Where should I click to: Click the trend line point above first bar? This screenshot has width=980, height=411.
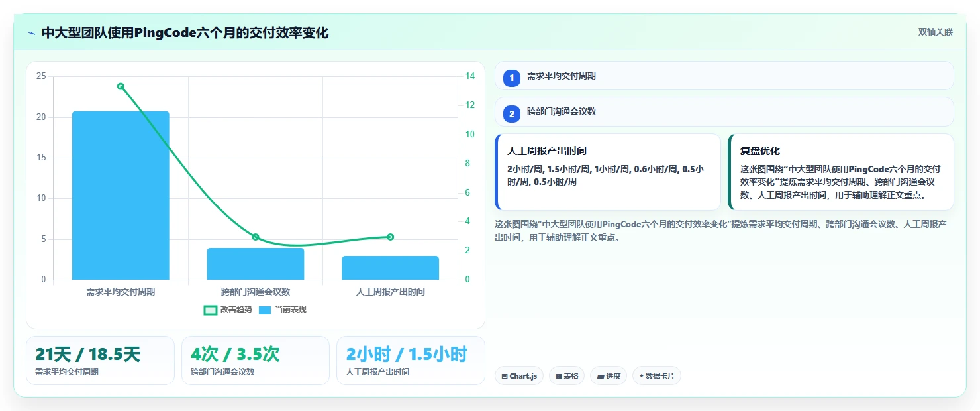pyautogui.click(x=121, y=86)
